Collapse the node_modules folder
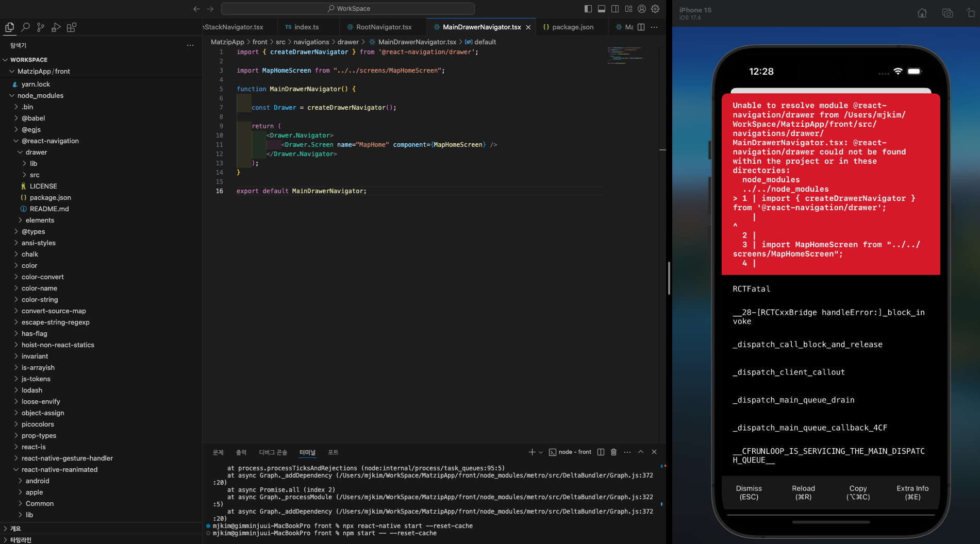The width and height of the screenshot is (980, 544). click(101, 96)
